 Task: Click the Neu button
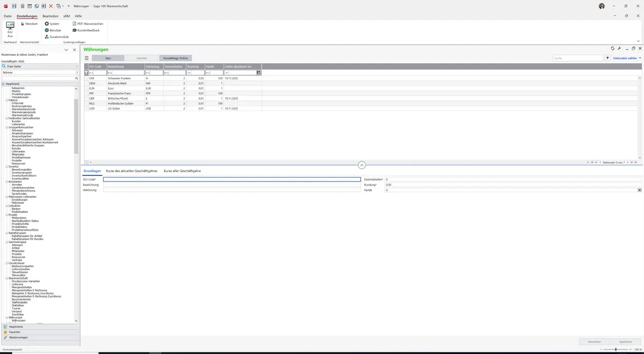click(x=108, y=58)
